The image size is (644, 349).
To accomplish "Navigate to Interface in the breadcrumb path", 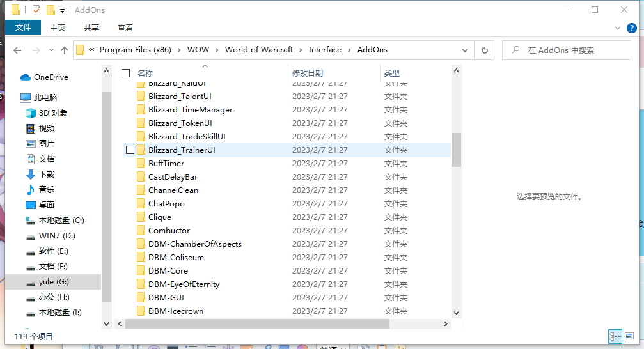I will point(325,50).
